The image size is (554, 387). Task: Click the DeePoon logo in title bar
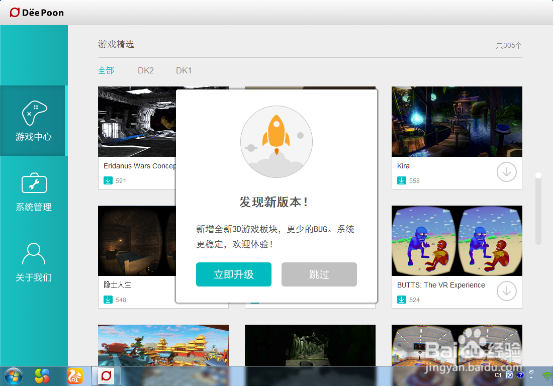click(37, 13)
